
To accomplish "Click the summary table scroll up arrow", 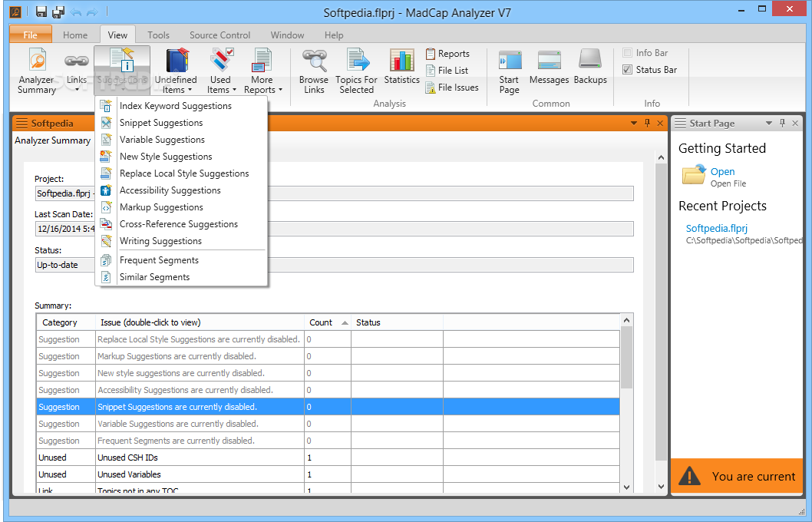I will point(626,321).
